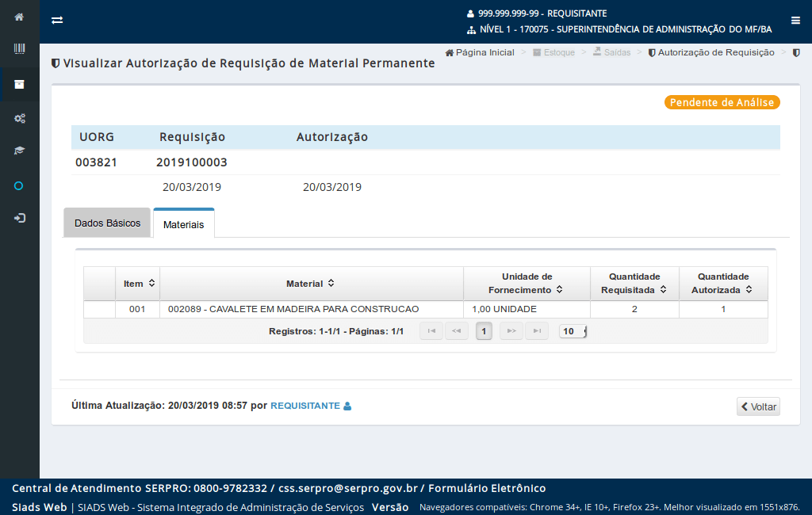Image resolution: width=812 pixels, height=515 pixels.
Task: Click the Saídas breadcrumb
Action: pyautogui.click(x=611, y=52)
